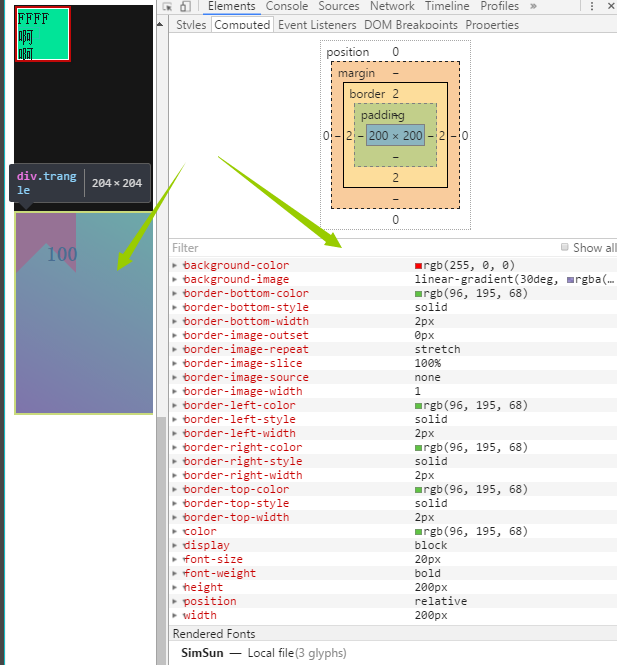Image resolution: width=617 pixels, height=665 pixels.
Task: Select the inspect element picker icon
Action: (x=168, y=6)
